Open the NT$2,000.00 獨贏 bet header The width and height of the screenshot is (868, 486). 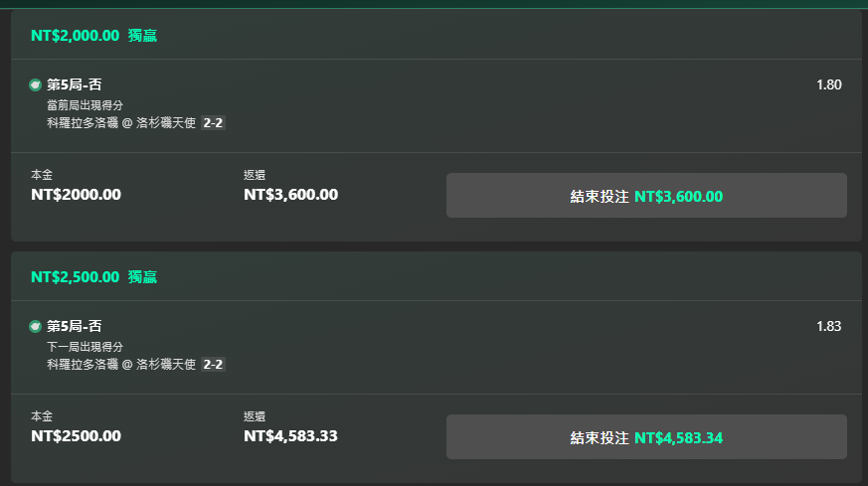pyautogui.click(x=94, y=36)
